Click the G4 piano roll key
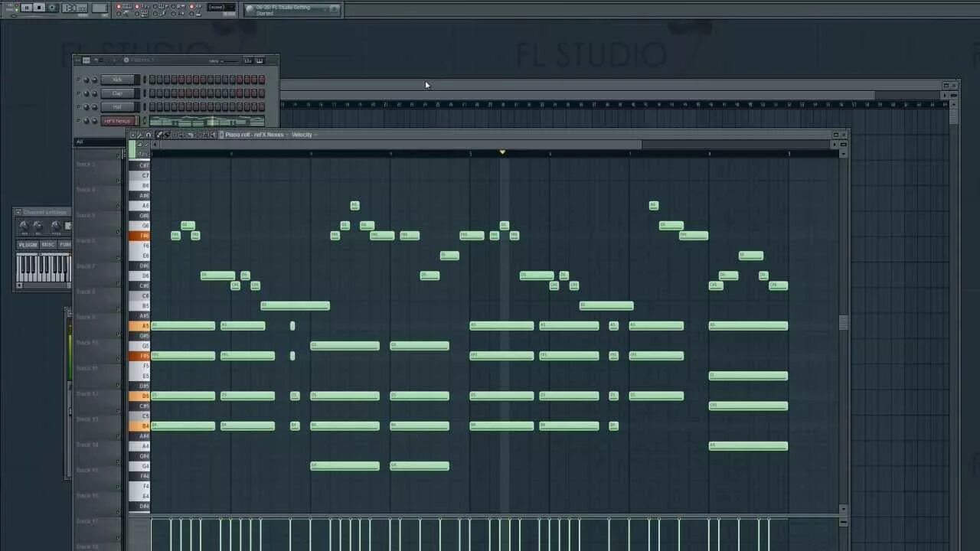This screenshot has width=980, height=551. (139, 466)
